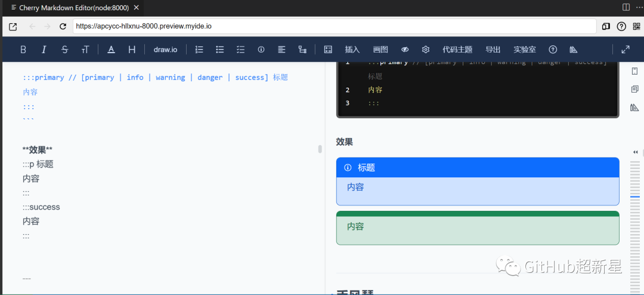This screenshot has height=295, width=644.
Task: Open the graph/flowchart tool icon
Action: 303,50
